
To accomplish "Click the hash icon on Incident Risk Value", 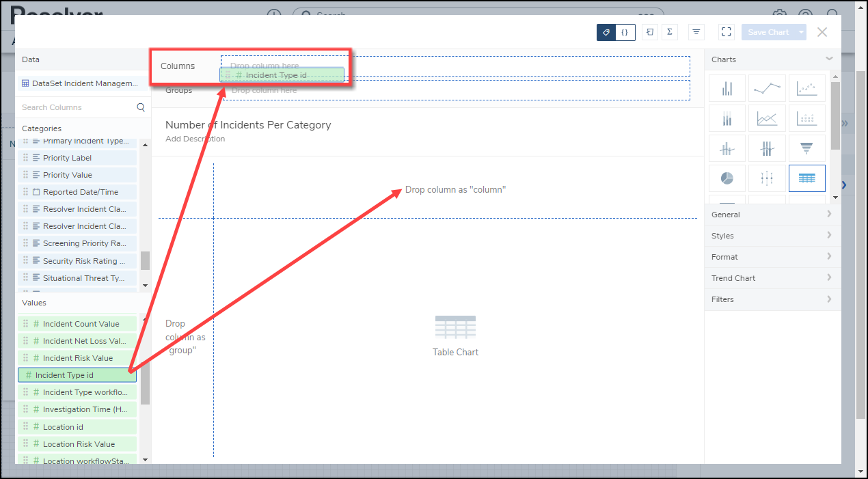I will coord(36,358).
